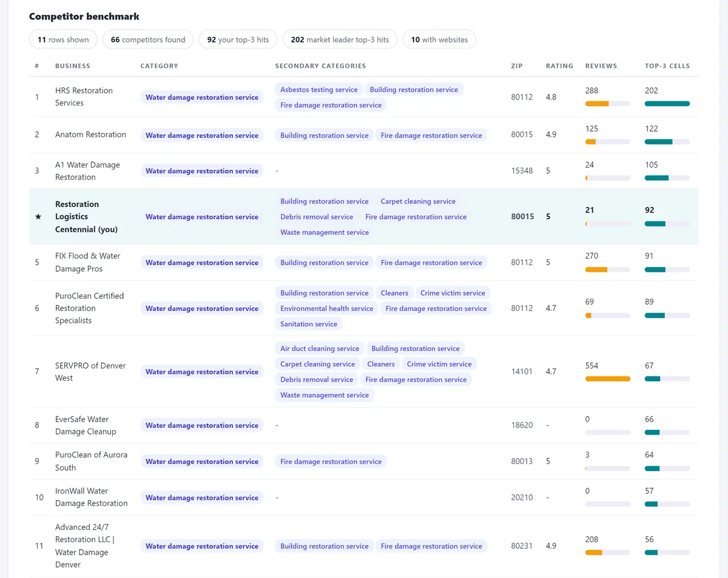Click HRS row's Building restoration service tag

click(x=414, y=89)
